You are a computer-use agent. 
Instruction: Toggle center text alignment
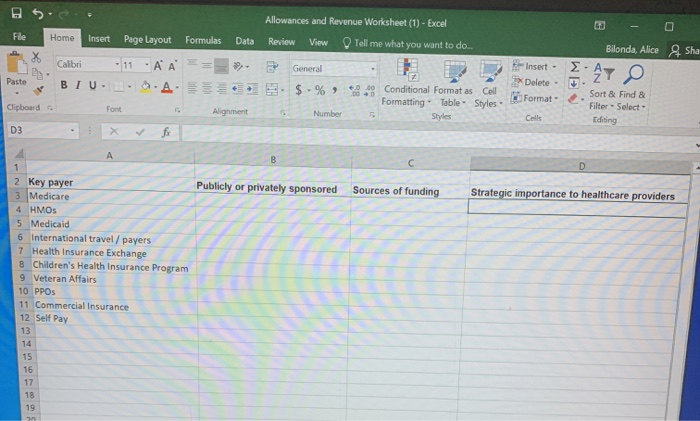click(207, 88)
